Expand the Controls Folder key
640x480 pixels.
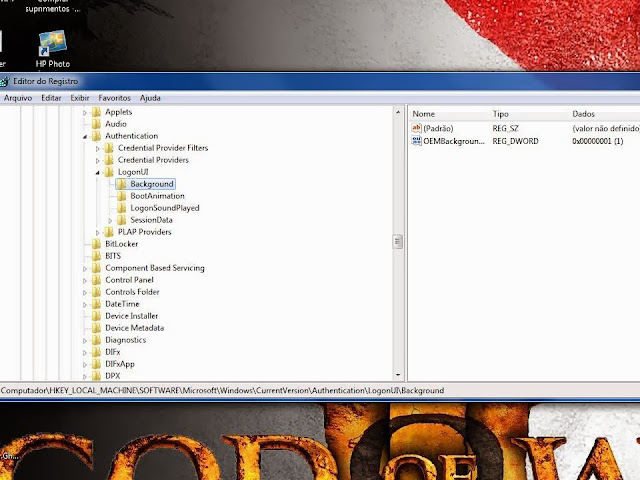(x=85, y=292)
